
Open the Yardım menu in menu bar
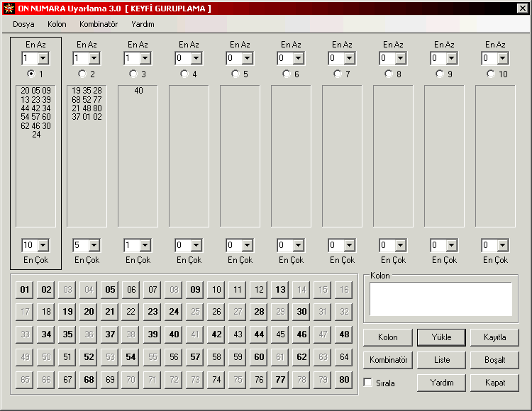pyautogui.click(x=143, y=24)
